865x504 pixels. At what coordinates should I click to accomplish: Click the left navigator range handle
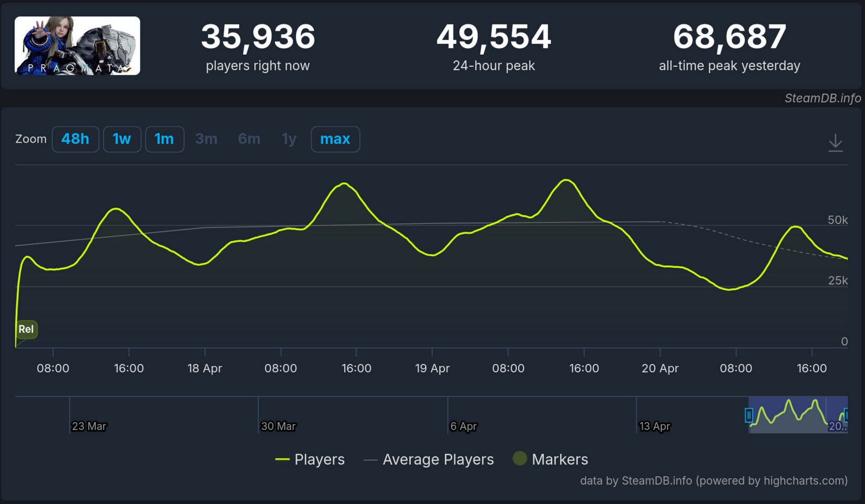pyautogui.click(x=749, y=415)
